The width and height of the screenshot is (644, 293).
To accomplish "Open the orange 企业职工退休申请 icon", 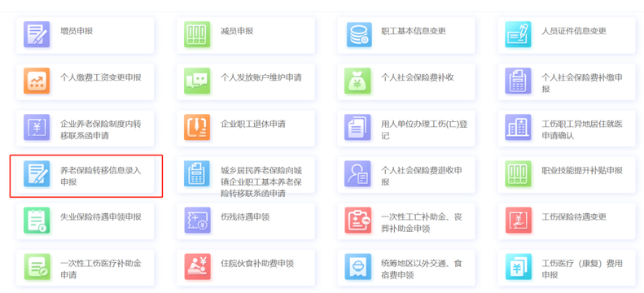I will click(x=197, y=127).
